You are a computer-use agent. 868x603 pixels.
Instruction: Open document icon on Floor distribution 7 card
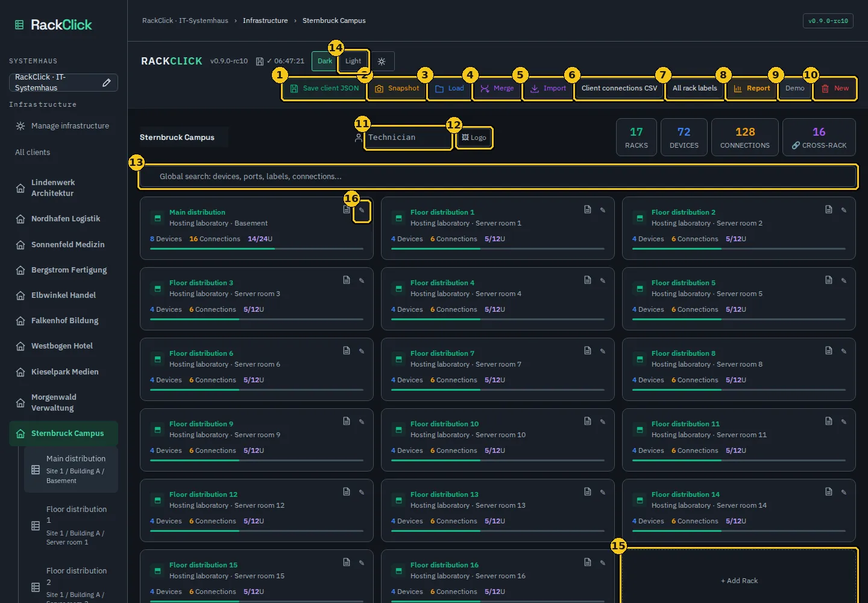coord(588,350)
